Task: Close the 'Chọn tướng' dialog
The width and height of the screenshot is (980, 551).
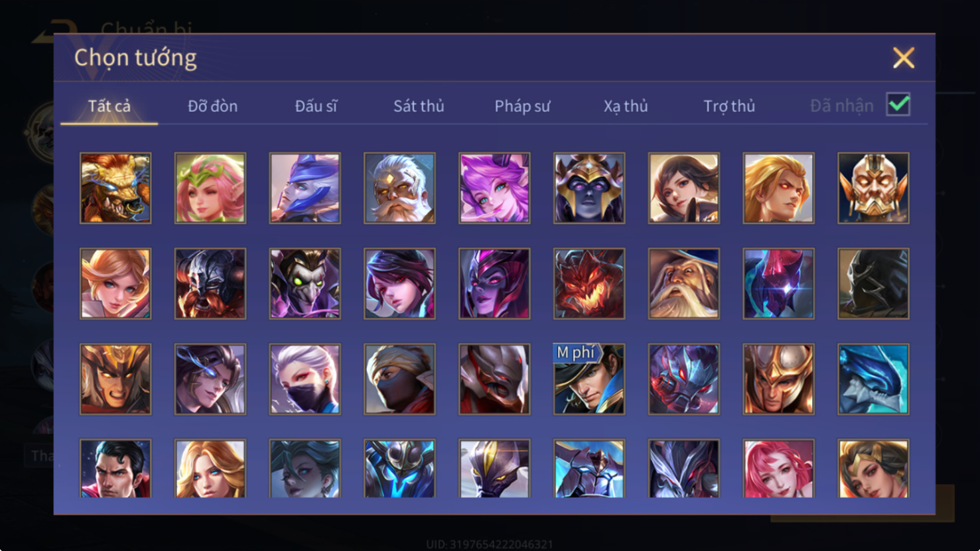Action: click(x=903, y=58)
